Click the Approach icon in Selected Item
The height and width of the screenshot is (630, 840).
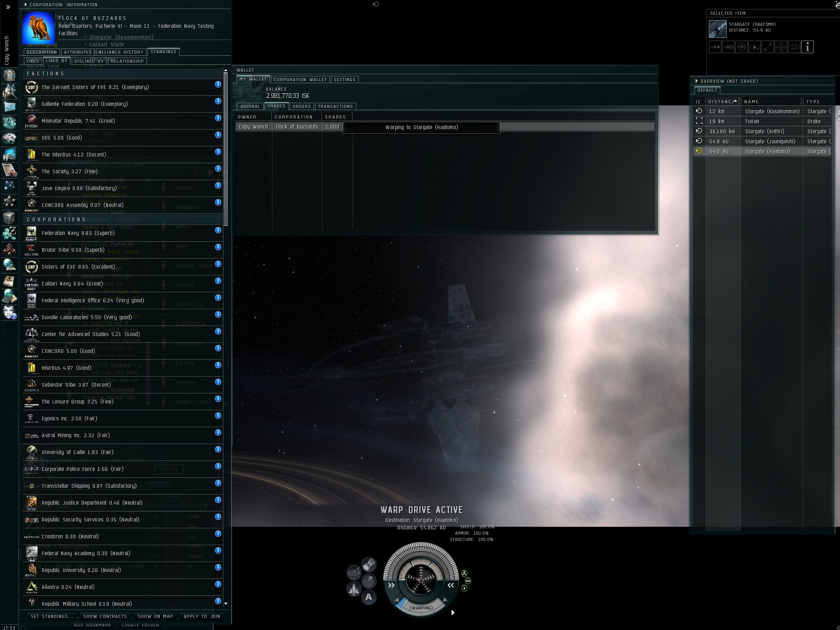tap(715, 47)
